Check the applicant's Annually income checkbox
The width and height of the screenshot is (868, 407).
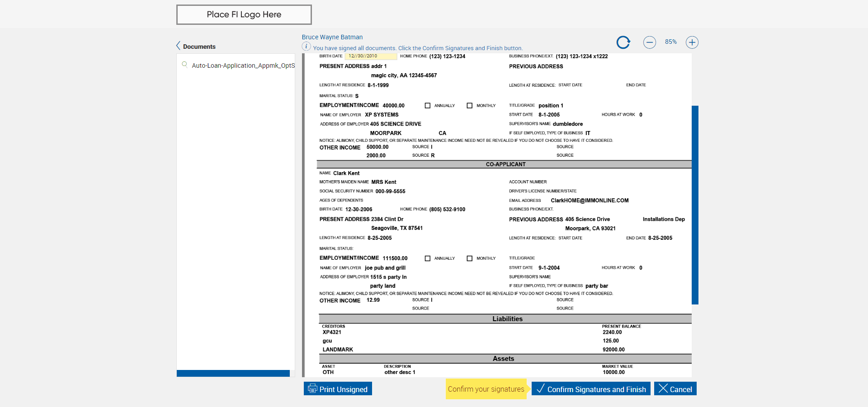pyautogui.click(x=427, y=106)
